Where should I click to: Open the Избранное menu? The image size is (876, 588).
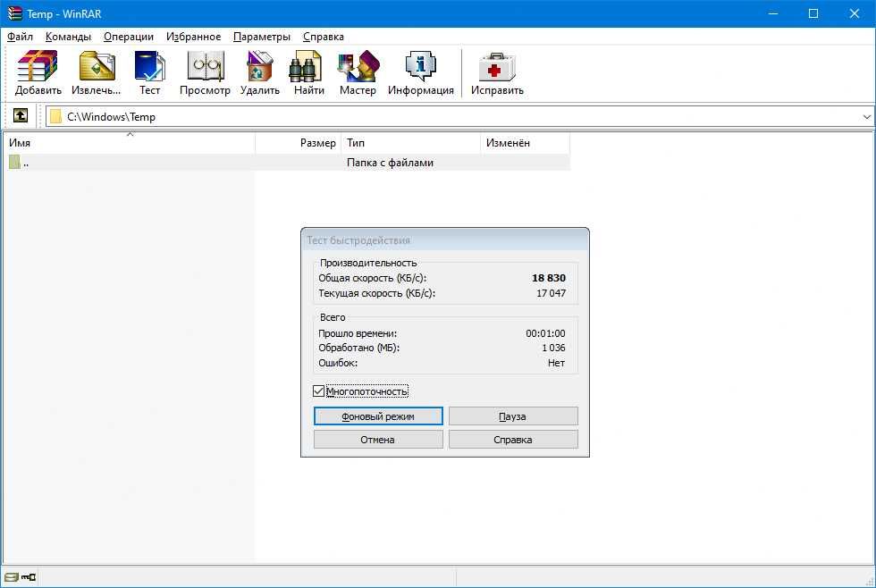193,37
